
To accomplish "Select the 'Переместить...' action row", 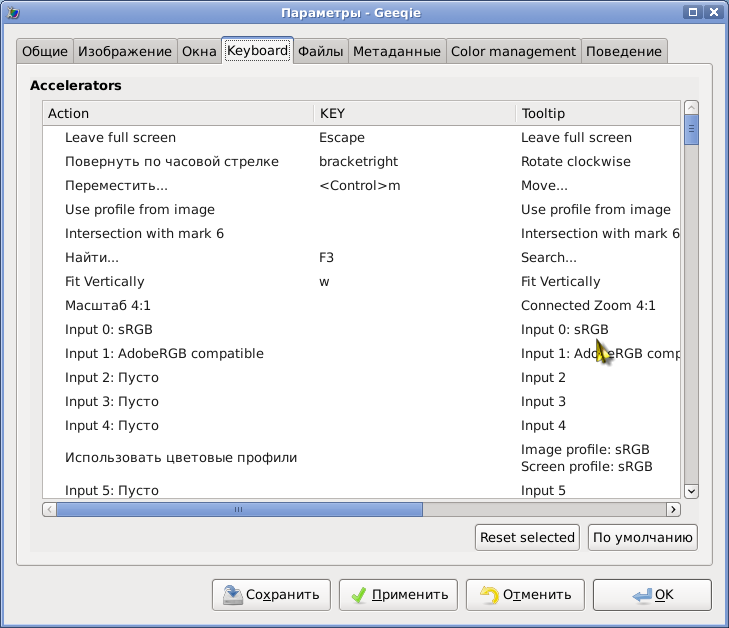I will pos(361,185).
